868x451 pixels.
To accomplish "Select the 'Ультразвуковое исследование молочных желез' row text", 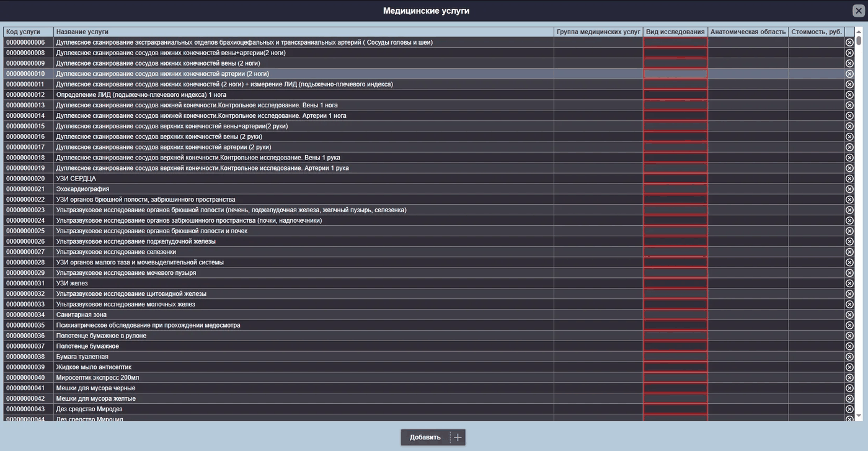I will coord(126,305).
